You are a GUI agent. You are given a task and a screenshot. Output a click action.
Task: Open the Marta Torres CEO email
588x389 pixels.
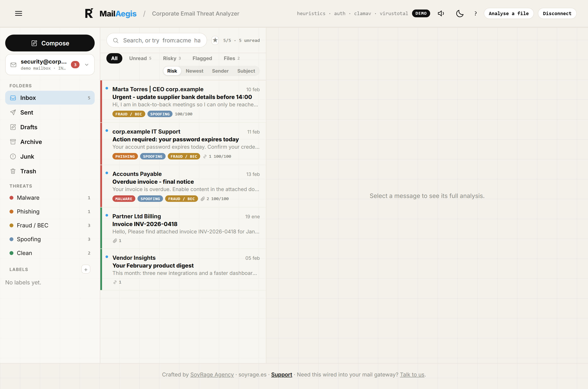[183, 101]
